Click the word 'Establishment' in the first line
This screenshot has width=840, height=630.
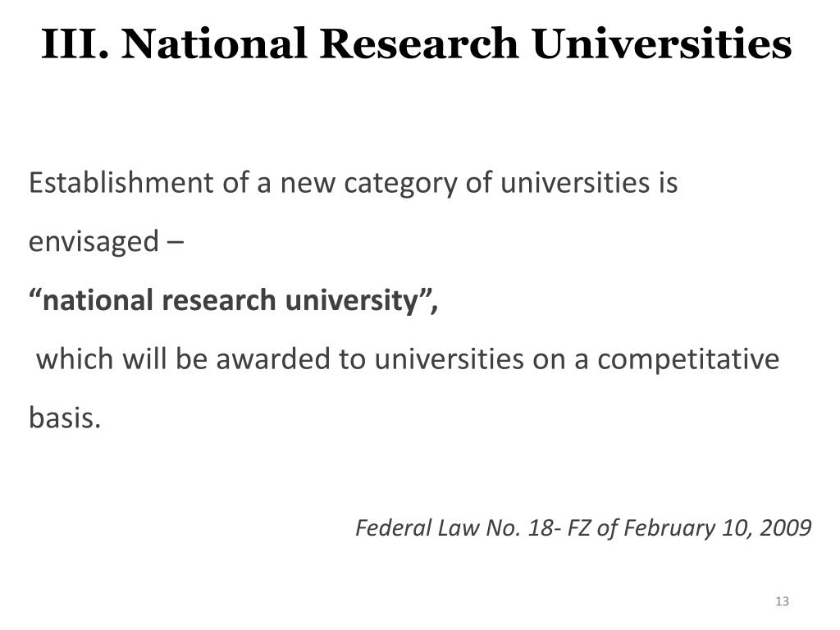pyautogui.click(x=121, y=182)
